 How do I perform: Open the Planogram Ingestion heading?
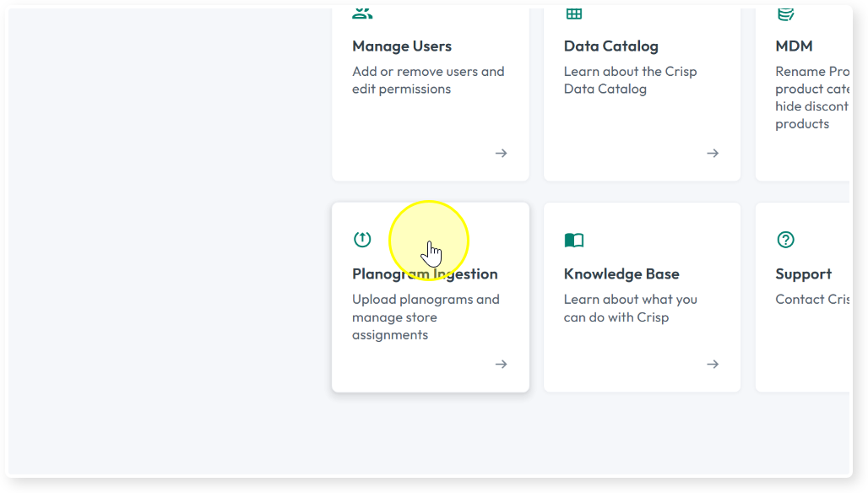point(425,274)
